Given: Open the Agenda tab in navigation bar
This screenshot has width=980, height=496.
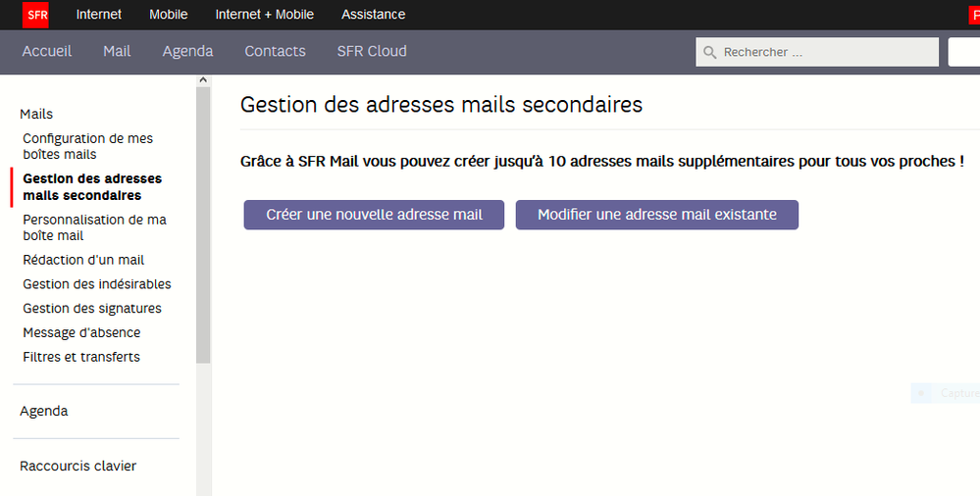Looking at the screenshot, I should pos(187,51).
